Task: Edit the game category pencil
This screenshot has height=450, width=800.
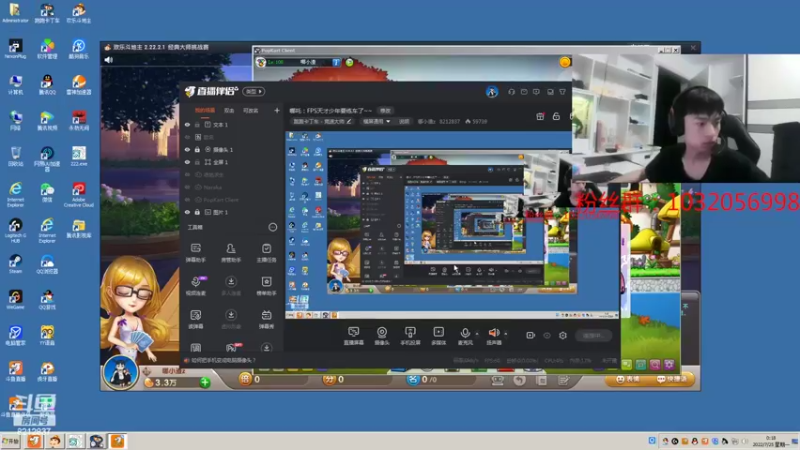Action: (x=349, y=121)
